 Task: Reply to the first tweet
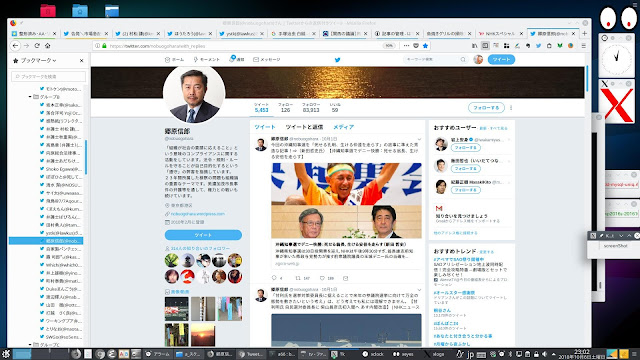275,278
